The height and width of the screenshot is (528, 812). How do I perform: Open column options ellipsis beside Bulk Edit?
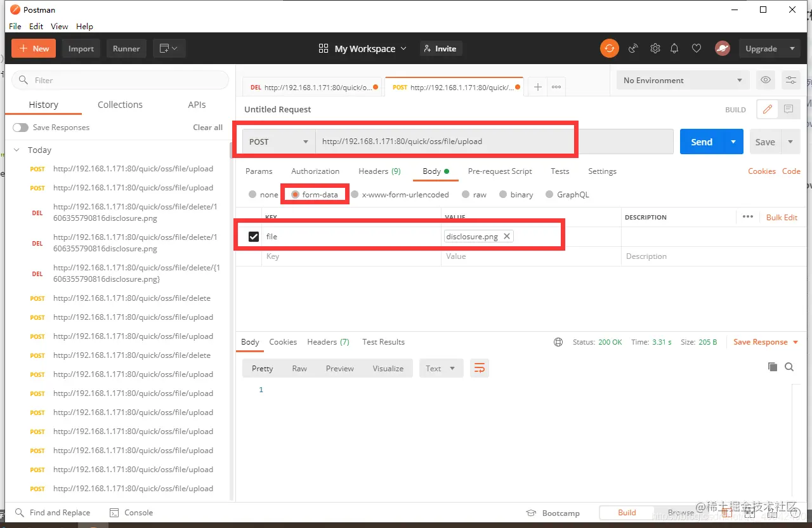click(x=748, y=217)
